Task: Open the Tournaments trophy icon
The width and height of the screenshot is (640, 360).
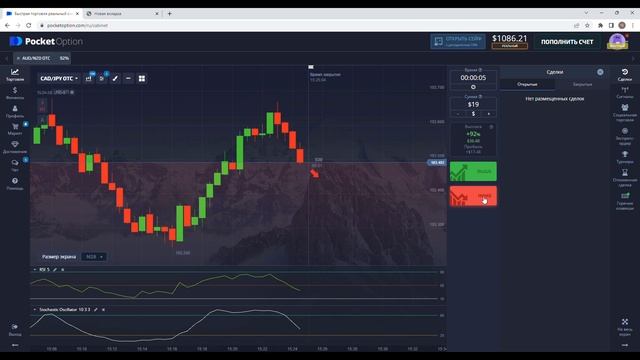Action: pyautogui.click(x=624, y=157)
